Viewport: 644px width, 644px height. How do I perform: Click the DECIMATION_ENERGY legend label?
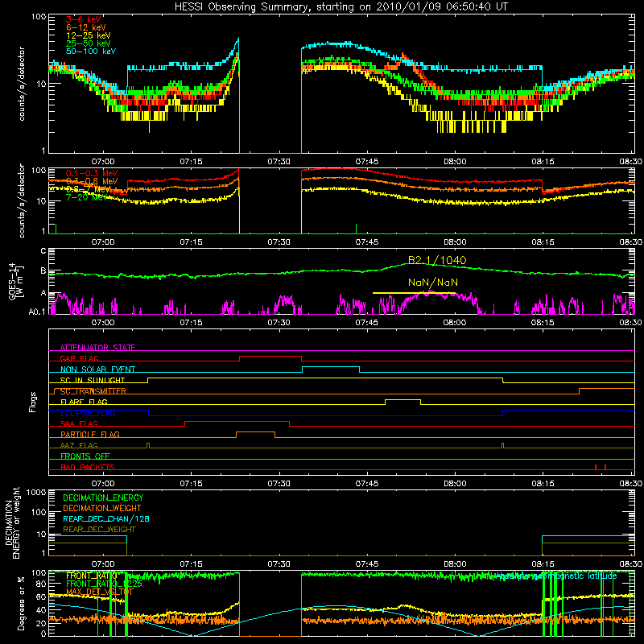103,497
